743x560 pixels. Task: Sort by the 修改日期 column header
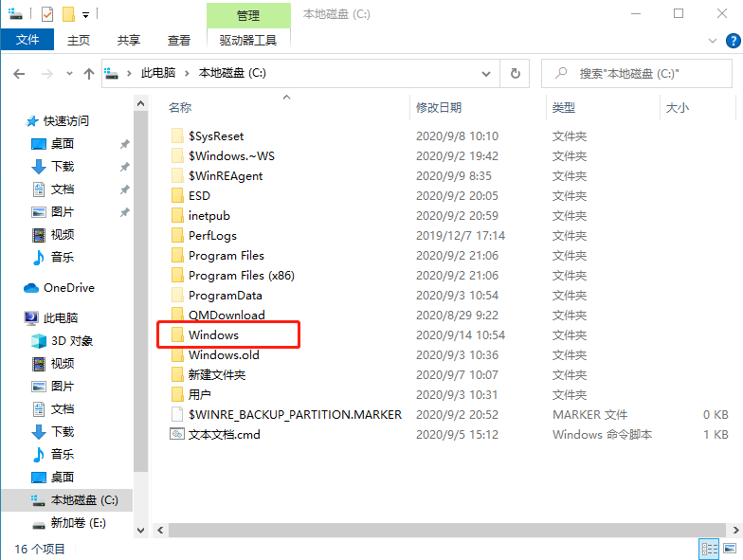coord(439,108)
